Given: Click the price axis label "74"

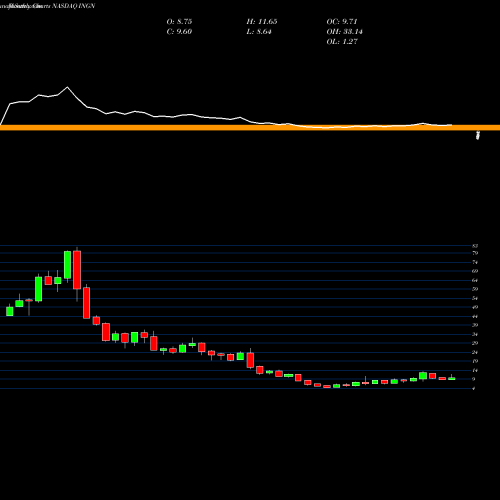Looking at the screenshot, I should pos(475,262).
